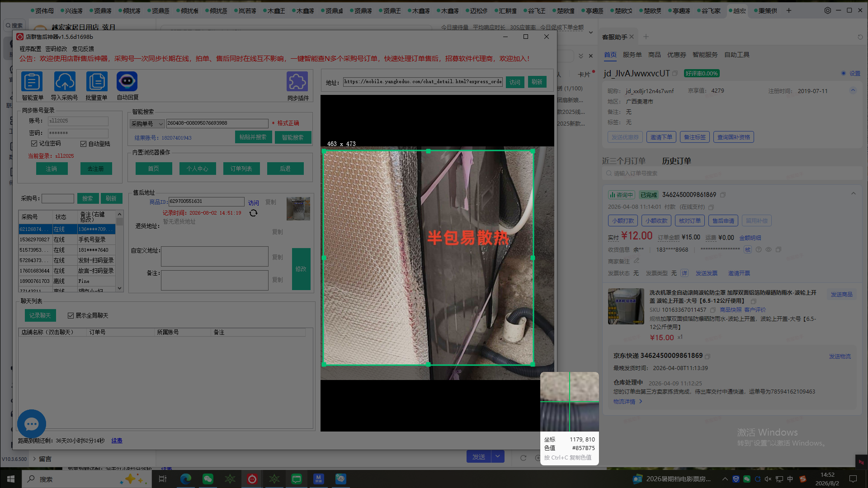Refresh the return address record time
The height and width of the screenshot is (488, 868).
click(253, 213)
